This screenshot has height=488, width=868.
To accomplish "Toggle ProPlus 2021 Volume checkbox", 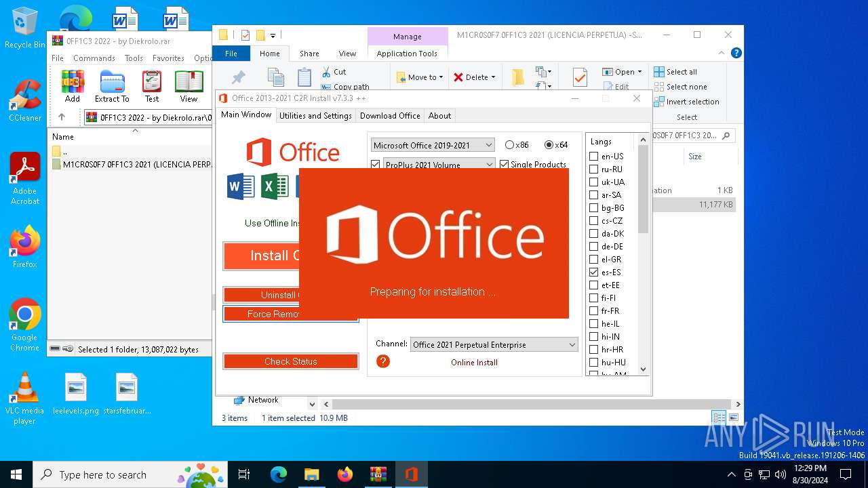I will 376,164.
